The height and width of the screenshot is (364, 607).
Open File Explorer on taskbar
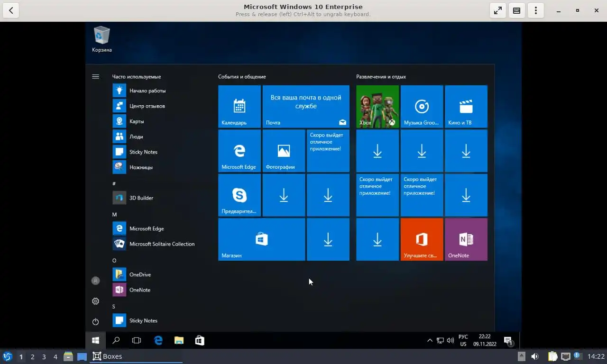click(x=179, y=340)
